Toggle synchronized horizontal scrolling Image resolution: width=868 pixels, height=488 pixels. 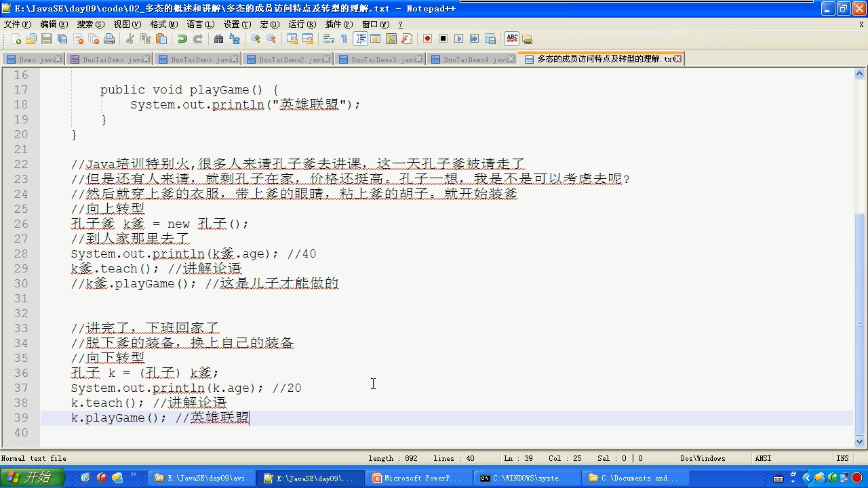tap(308, 39)
